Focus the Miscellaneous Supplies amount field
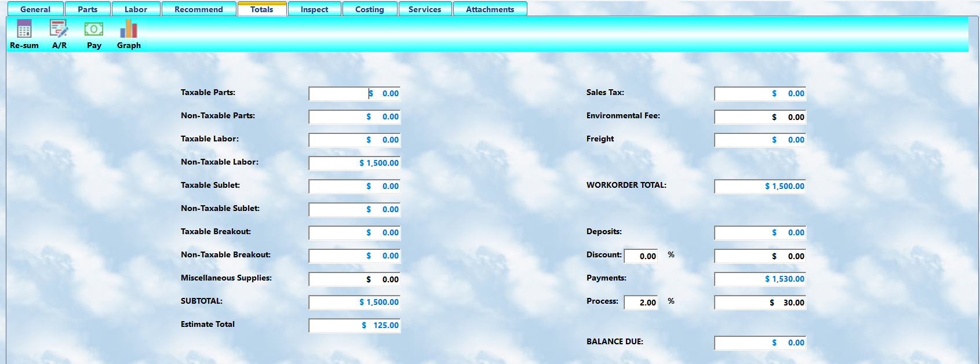980x364 pixels. click(x=355, y=279)
